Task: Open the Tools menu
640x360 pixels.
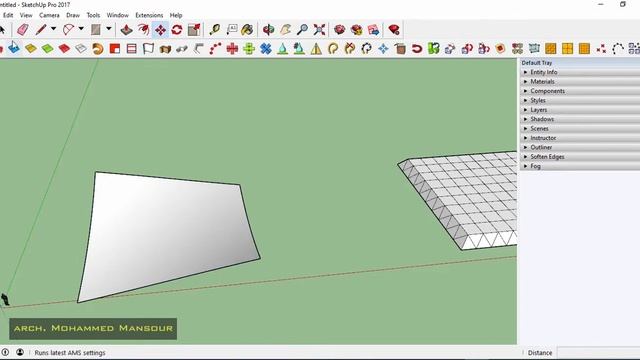Action: point(93,15)
